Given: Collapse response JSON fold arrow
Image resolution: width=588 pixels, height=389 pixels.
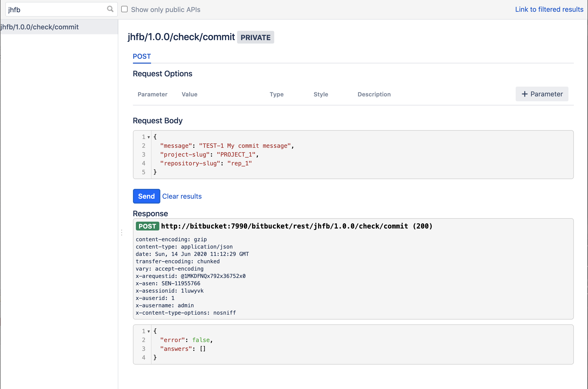Looking at the screenshot, I should (149, 331).
